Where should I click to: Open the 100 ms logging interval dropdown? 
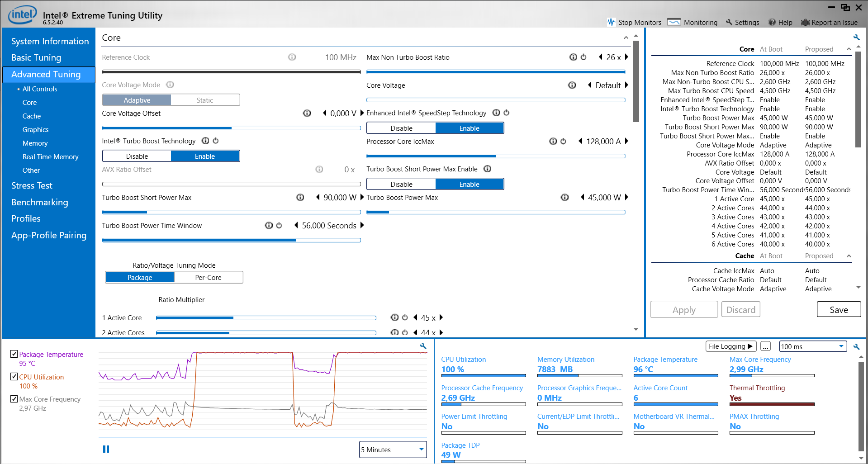click(812, 346)
